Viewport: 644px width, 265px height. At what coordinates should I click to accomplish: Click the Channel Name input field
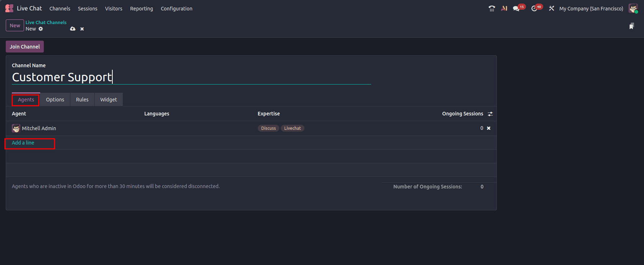pyautogui.click(x=191, y=77)
